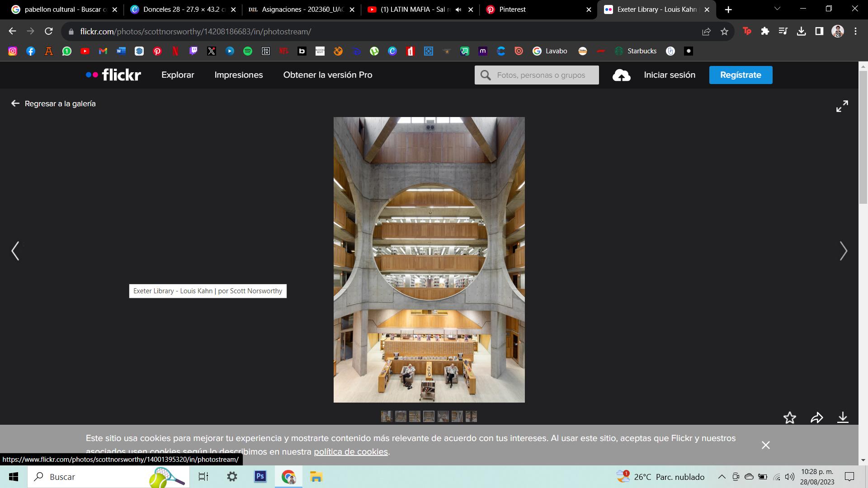Open Spotify bookmark in bookmarks bar

[x=248, y=51]
